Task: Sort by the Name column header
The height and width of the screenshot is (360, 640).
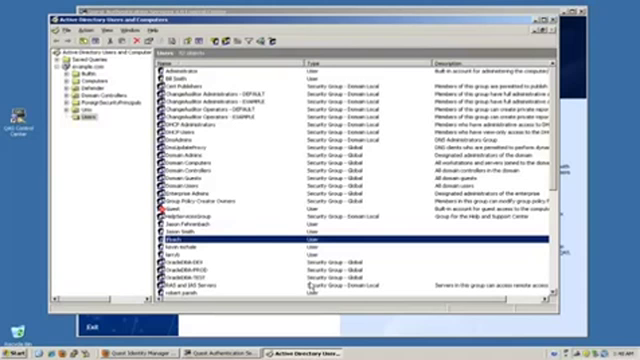Action: coord(230,63)
